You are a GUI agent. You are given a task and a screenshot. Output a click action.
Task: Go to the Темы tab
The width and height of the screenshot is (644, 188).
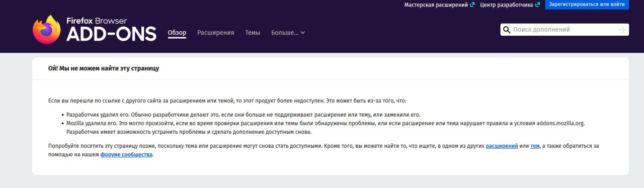253,33
